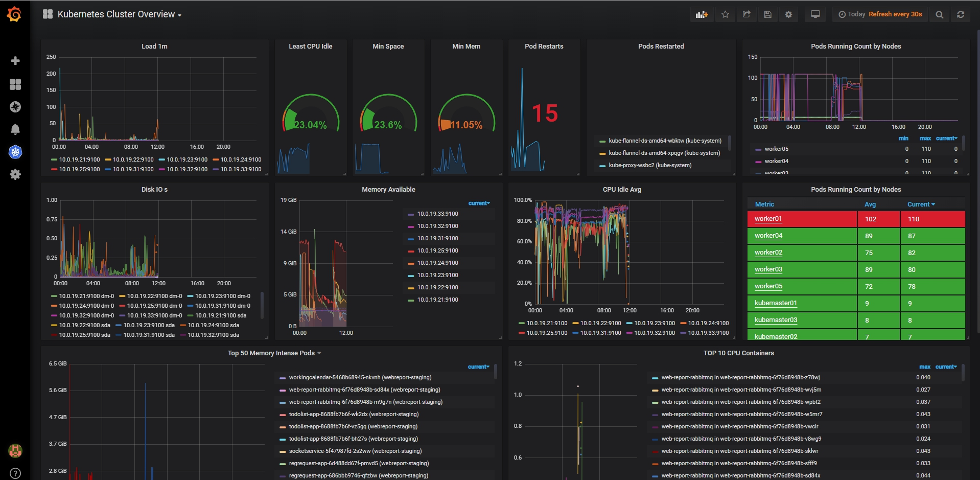Screen dimensions: 980x480
Task: Sort Pods Running table by Avg column
Action: point(870,204)
